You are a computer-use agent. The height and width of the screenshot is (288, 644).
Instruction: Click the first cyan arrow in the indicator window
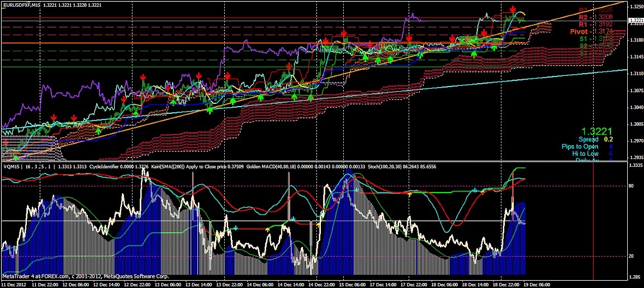[236, 228]
